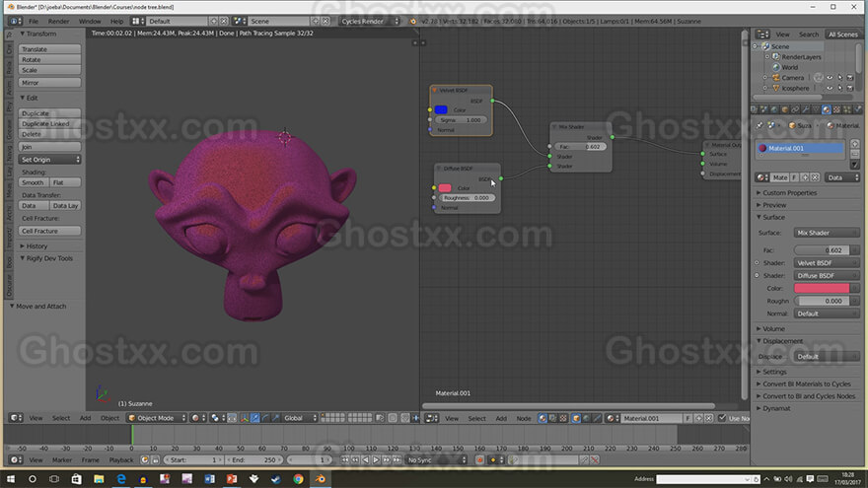Remove the selected material slot
Screen dimensions: 868x488
(x=855, y=154)
